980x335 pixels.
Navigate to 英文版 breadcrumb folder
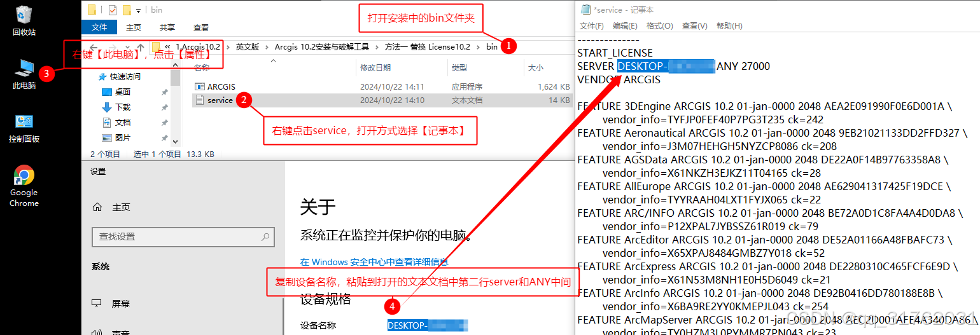[x=248, y=47]
